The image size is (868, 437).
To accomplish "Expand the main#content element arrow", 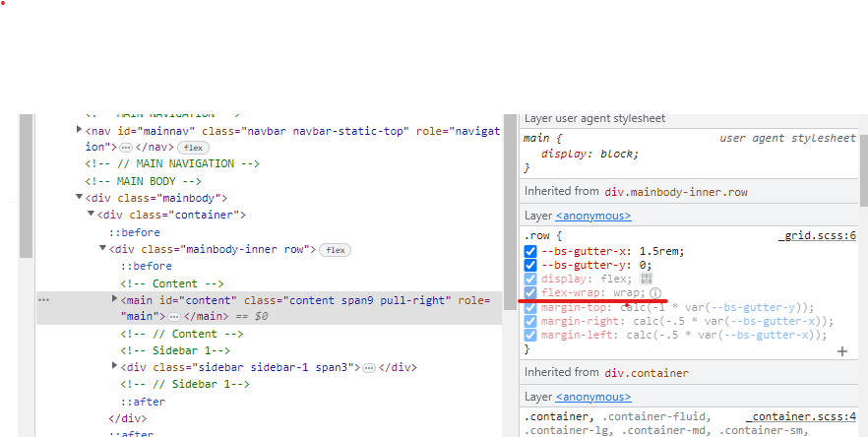I will tap(114, 299).
